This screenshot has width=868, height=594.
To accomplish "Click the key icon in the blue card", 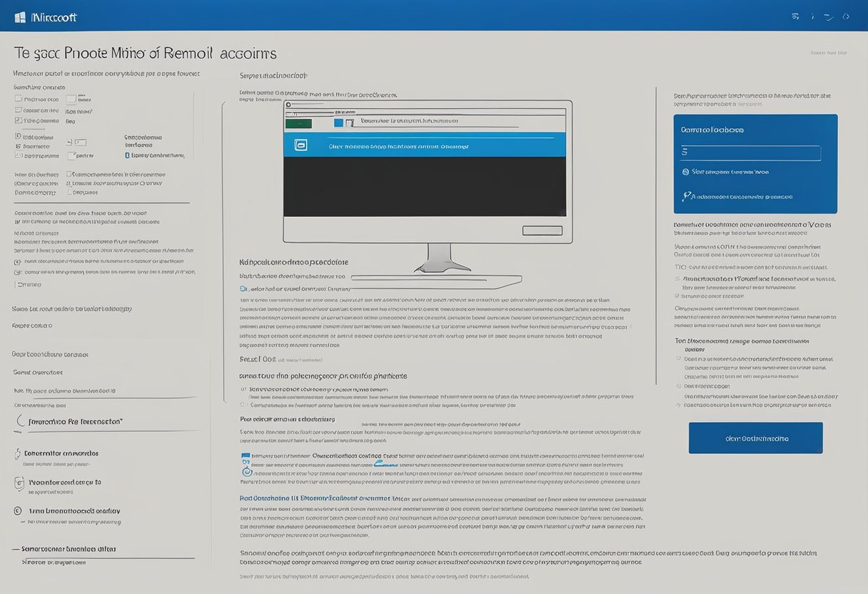I will pos(687,196).
